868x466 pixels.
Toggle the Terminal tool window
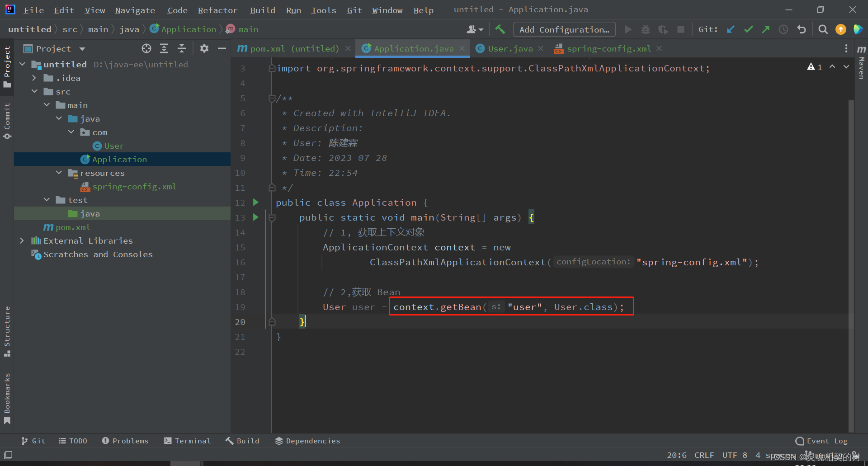pos(187,441)
